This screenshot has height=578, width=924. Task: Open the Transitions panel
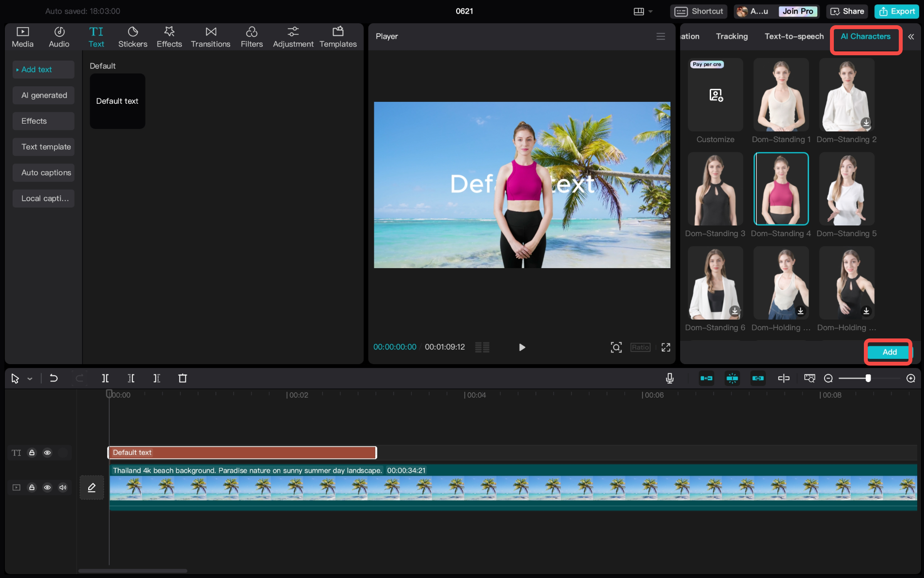point(210,37)
